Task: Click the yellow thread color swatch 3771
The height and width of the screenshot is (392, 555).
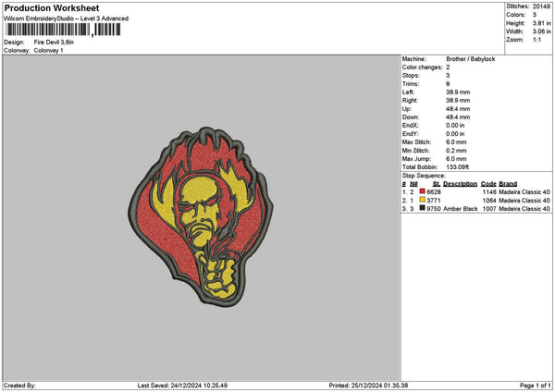Action: 422,200
